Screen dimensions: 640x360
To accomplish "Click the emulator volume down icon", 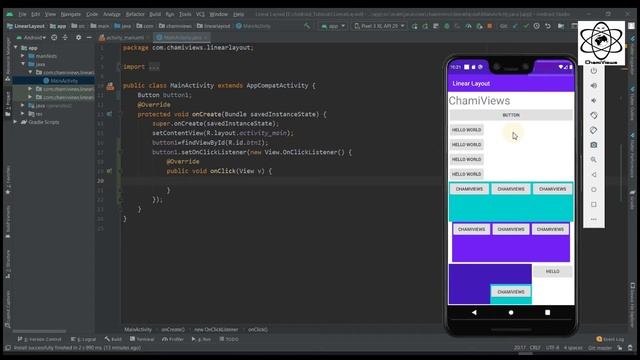I will [x=593, y=100].
